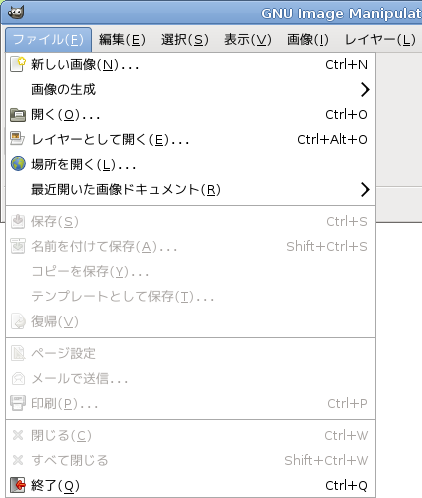Open the ファイル(F) menu
The width and height of the screenshot is (422, 498).
pyautogui.click(x=49, y=40)
